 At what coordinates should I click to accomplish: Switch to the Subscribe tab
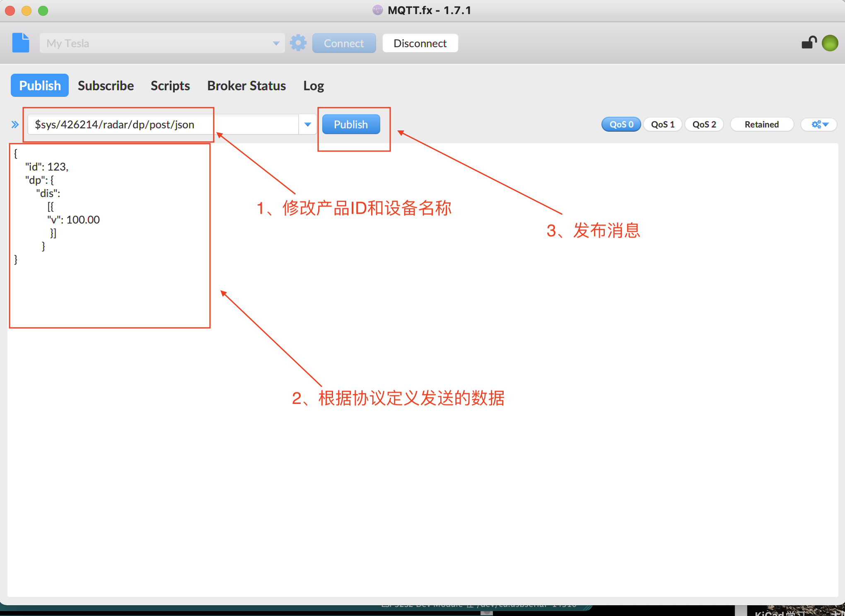105,85
